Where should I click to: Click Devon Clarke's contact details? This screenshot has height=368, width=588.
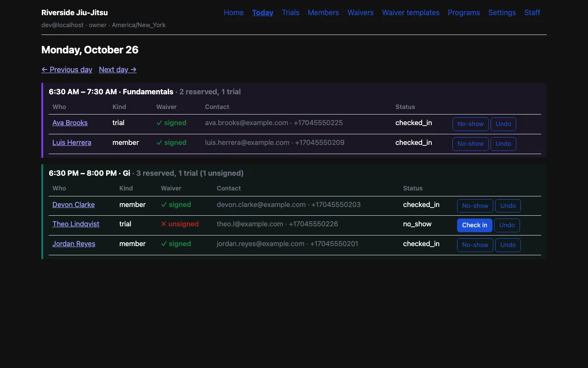288,205
